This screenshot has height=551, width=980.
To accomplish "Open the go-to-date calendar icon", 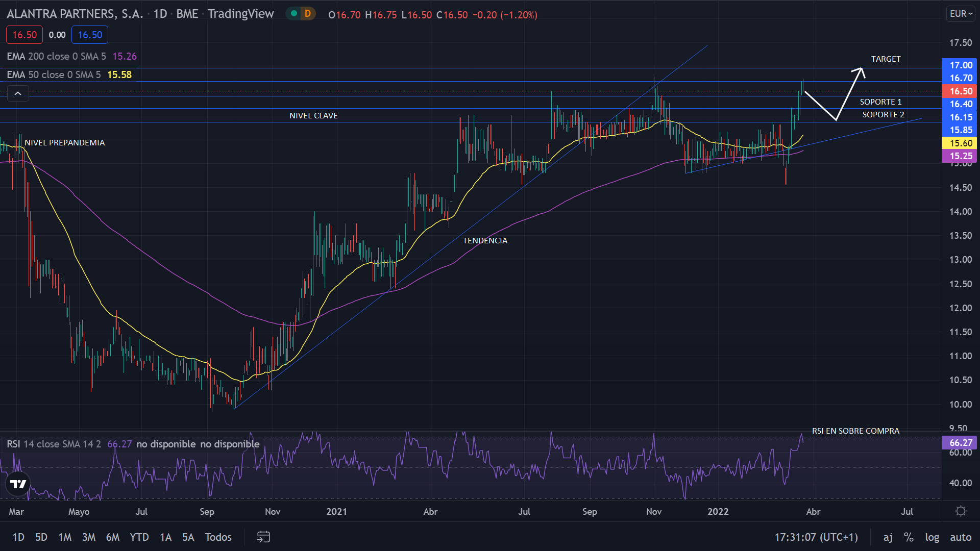I will (x=263, y=537).
